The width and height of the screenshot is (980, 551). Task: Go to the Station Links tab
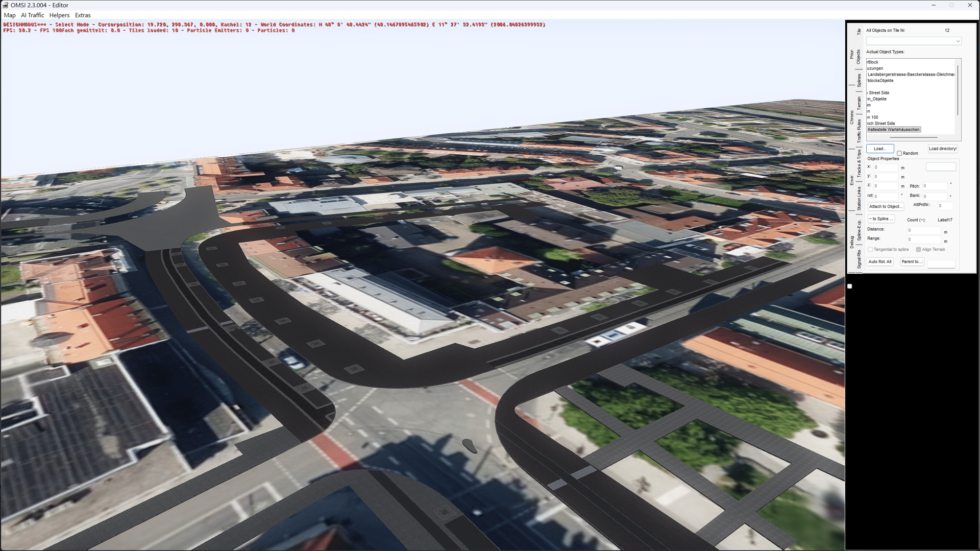pyautogui.click(x=859, y=198)
